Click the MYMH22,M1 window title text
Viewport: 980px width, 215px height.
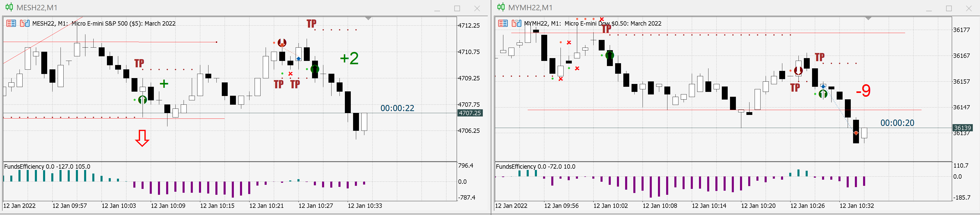pyautogui.click(x=530, y=8)
